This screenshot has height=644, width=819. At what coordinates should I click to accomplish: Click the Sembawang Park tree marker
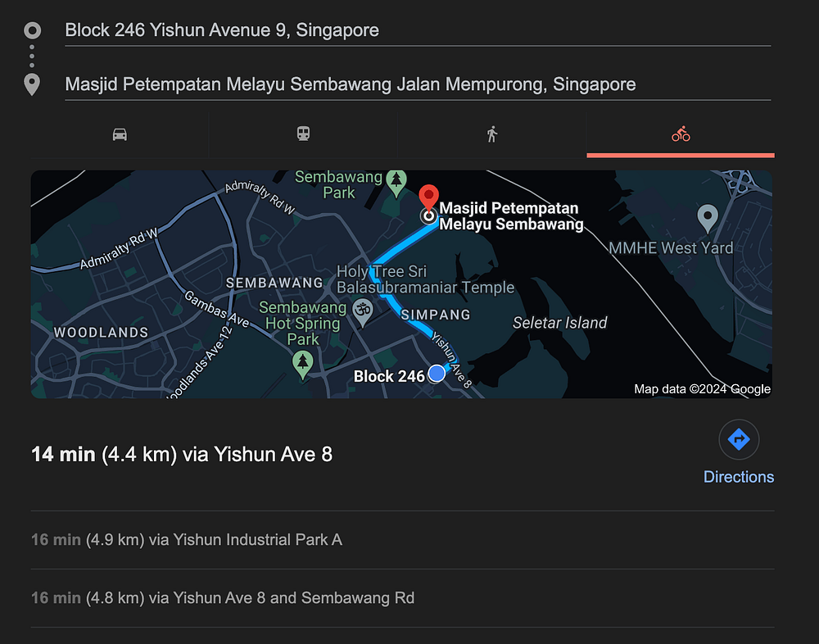coord(396,183)
